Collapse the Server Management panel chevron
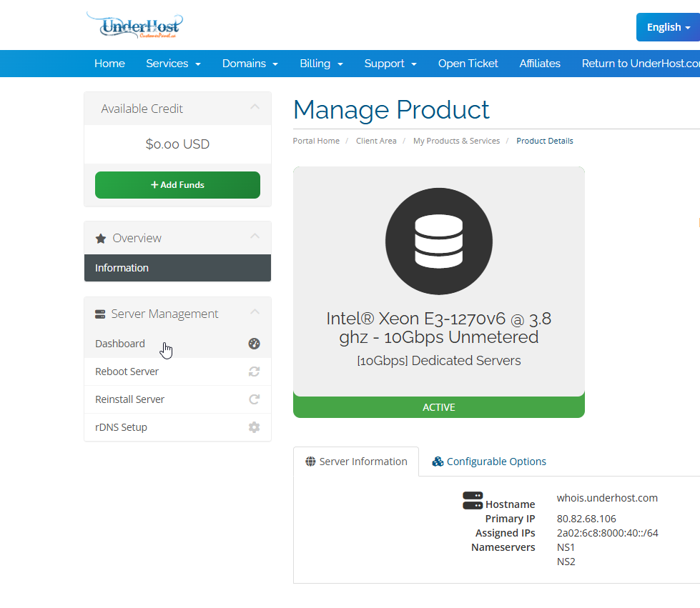The width and height of the screenshot is (700, 608). point(255,312)
